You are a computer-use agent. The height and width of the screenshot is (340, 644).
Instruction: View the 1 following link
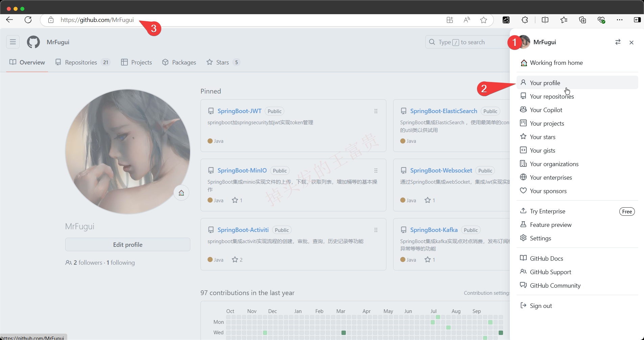121,263
